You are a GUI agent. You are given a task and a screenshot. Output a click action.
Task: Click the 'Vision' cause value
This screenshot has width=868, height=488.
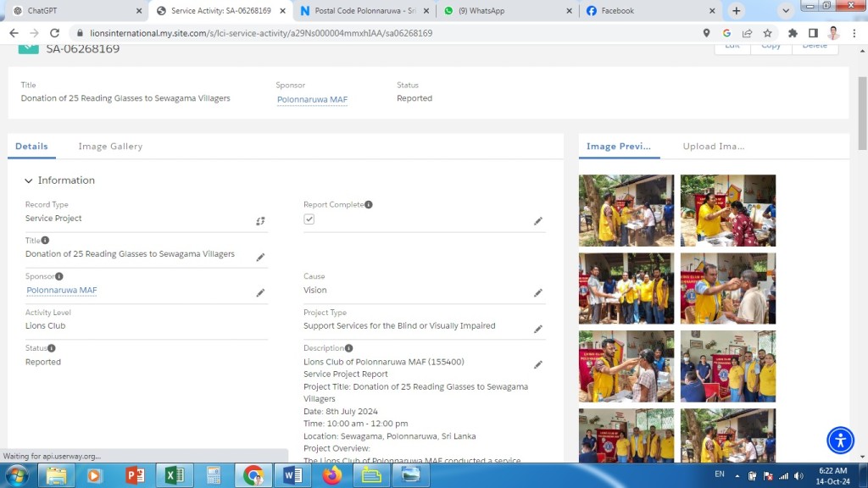point(315,290)
